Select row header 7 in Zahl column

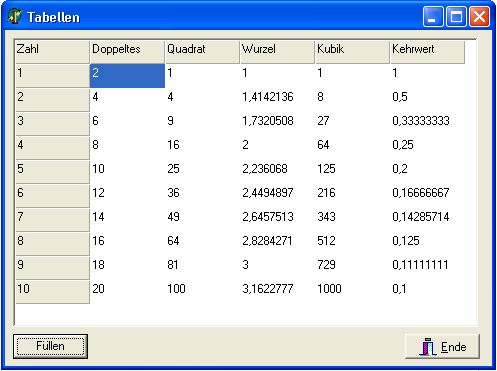pyautogui.click(x=52, y=220)
